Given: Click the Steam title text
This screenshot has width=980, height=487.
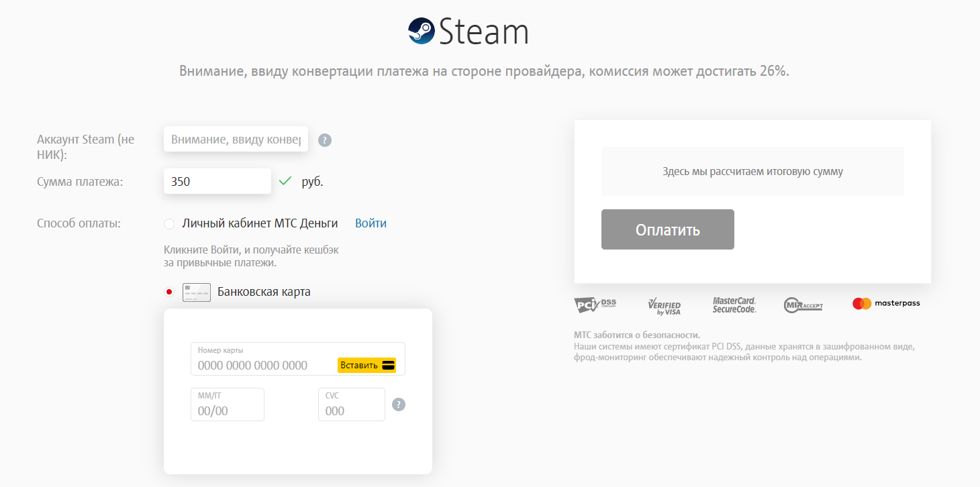Looking at the screenshot, I should [x=483, y=31].
